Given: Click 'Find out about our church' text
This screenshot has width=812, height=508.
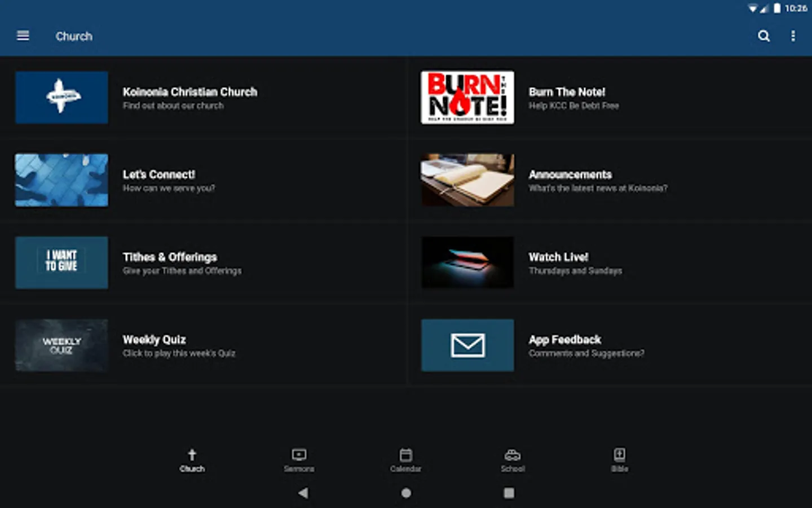Looking at the screenshot, I should pos(173,106).
